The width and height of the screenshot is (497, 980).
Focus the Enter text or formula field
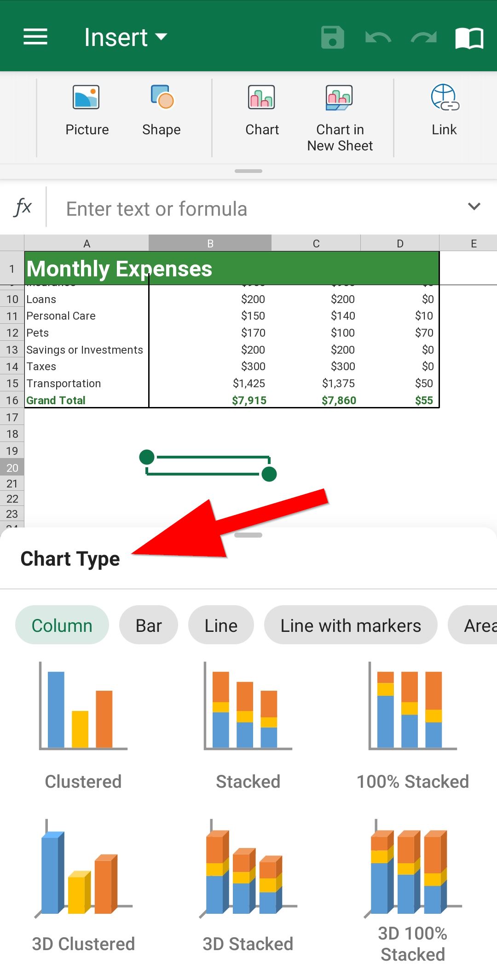[x=258, y=209]
